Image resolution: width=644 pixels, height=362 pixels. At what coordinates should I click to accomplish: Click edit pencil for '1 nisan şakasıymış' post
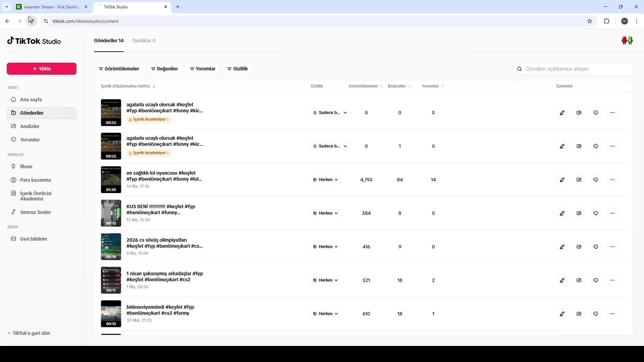[562, 280]
